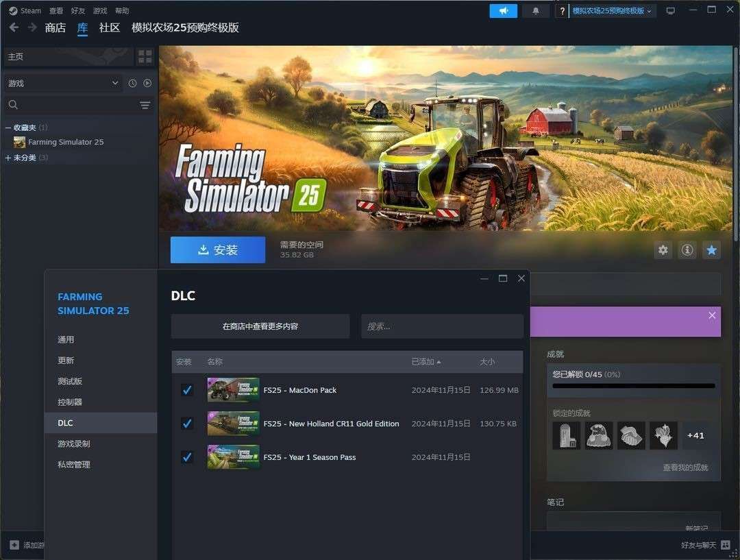This screenshot has height=560, width=740.
Task: Go to the 商店 tab
Action: coord(56,28)
